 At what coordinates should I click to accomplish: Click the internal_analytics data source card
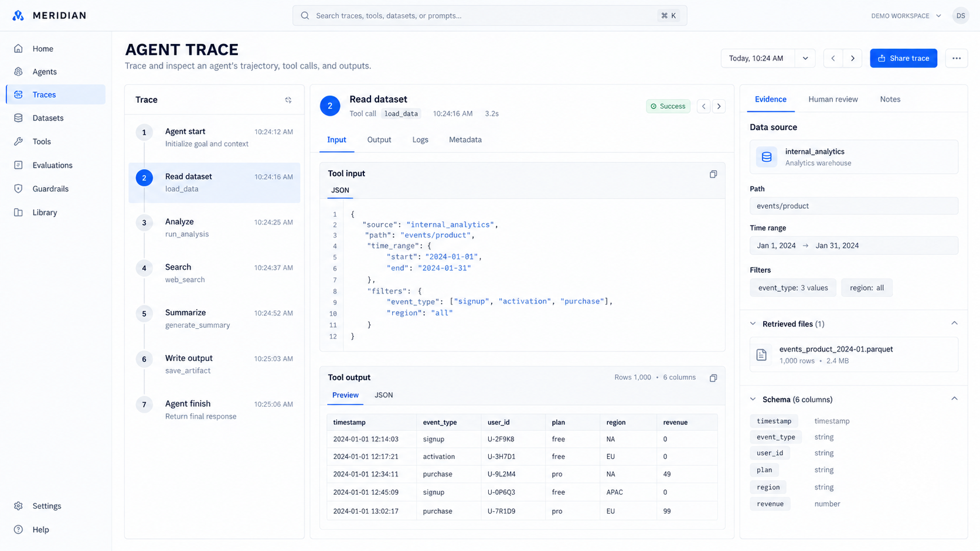[x=854, y=157]
